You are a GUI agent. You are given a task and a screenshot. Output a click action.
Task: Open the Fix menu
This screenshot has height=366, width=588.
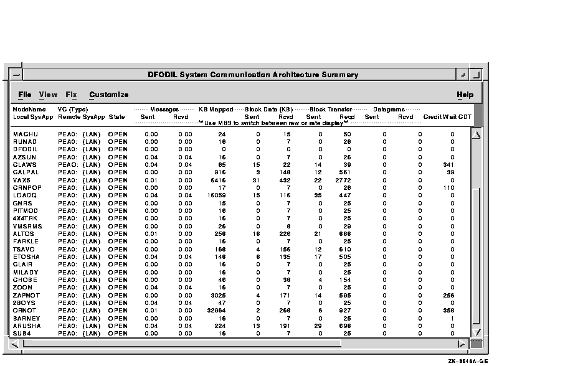71,95
